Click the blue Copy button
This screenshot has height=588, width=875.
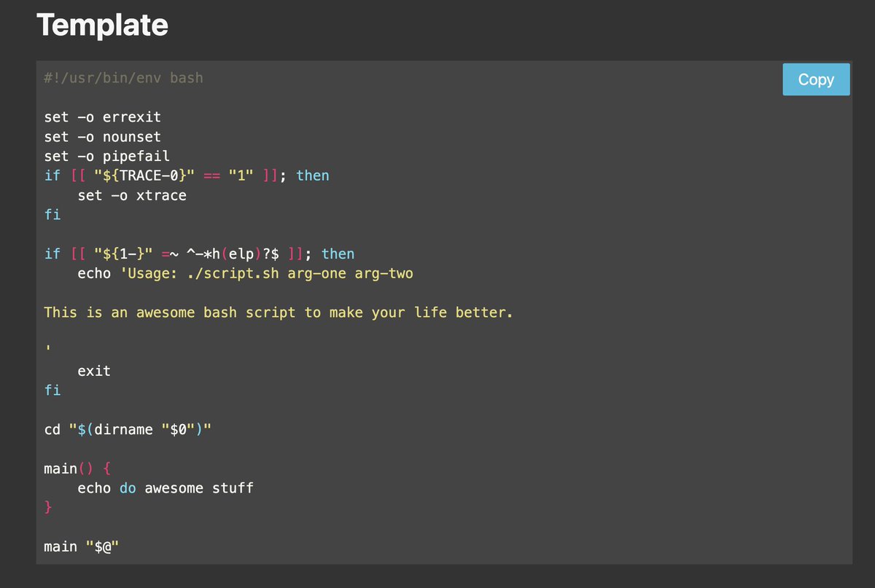[x=816, y=79]
